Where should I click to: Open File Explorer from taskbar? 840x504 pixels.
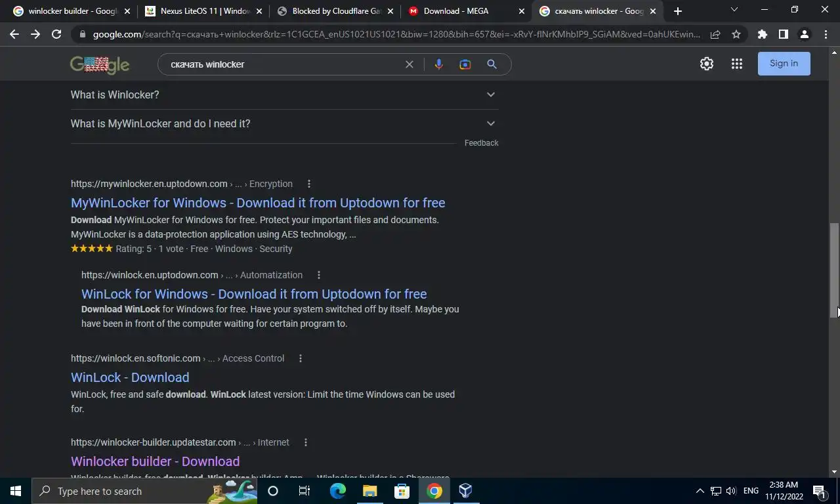point(369,491)
